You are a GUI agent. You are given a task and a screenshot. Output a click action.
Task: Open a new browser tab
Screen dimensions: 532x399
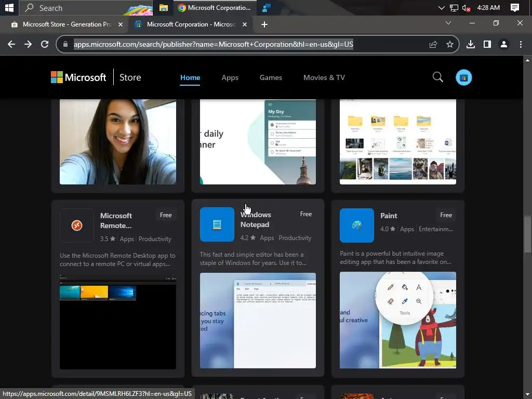(264, 24)
